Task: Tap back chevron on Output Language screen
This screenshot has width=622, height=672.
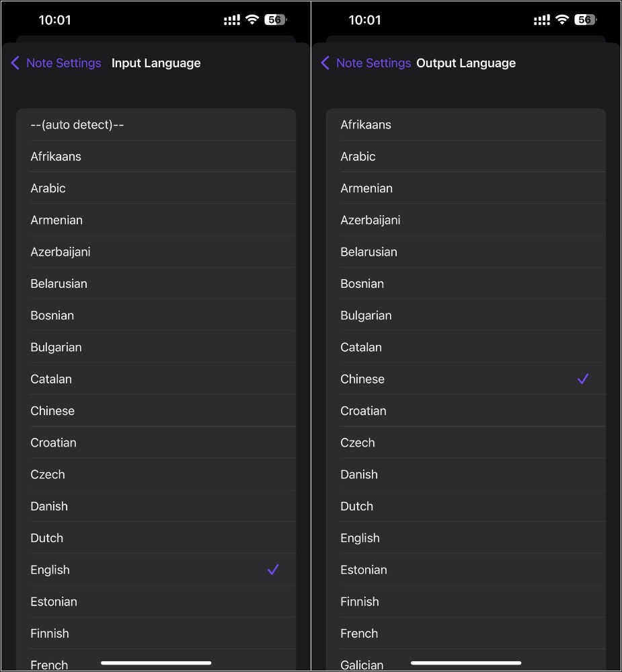Action: 325,63
